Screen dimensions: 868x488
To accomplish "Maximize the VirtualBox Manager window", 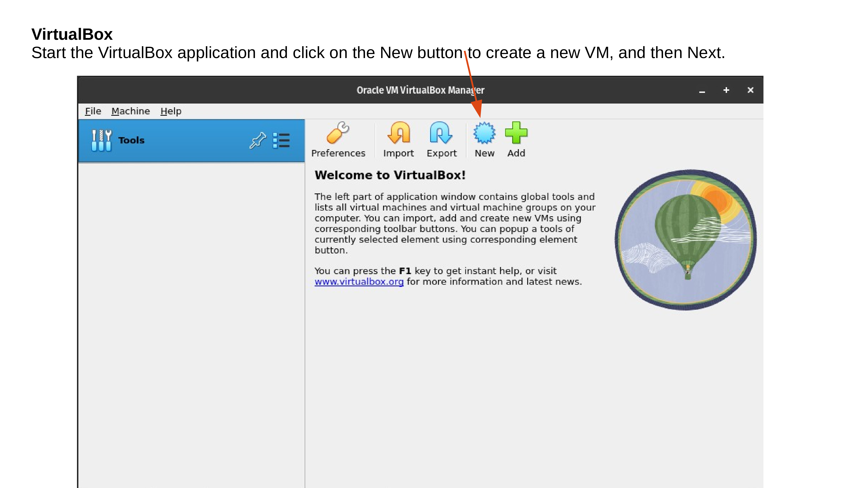I will coord(726,90).
